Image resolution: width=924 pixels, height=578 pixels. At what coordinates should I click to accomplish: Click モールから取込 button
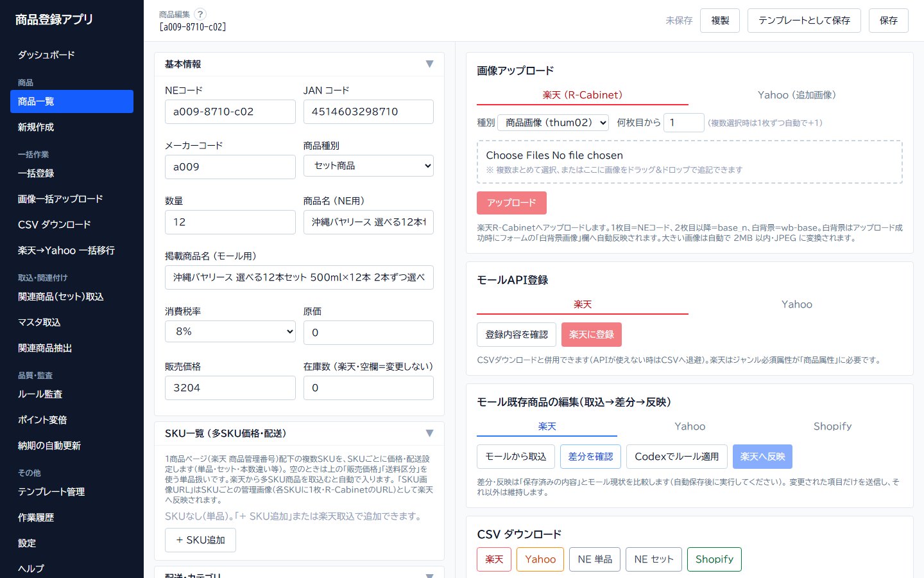click(x=516, y=457)
